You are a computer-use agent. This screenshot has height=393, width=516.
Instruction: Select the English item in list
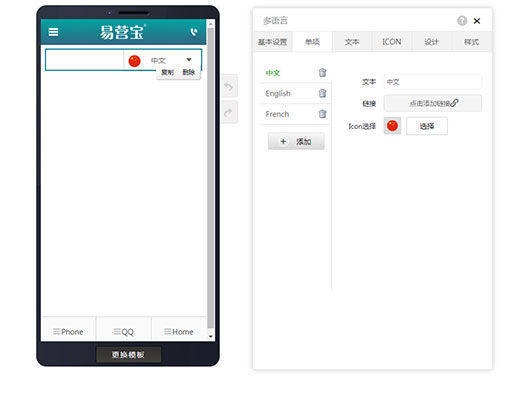click(x=278, y=93)
